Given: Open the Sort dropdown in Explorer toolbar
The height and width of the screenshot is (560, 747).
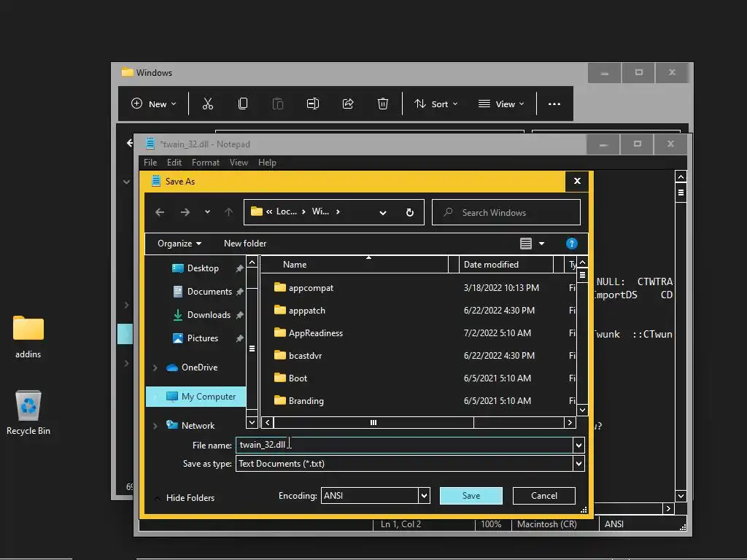Looking at the screenshot, I should 436,104.
